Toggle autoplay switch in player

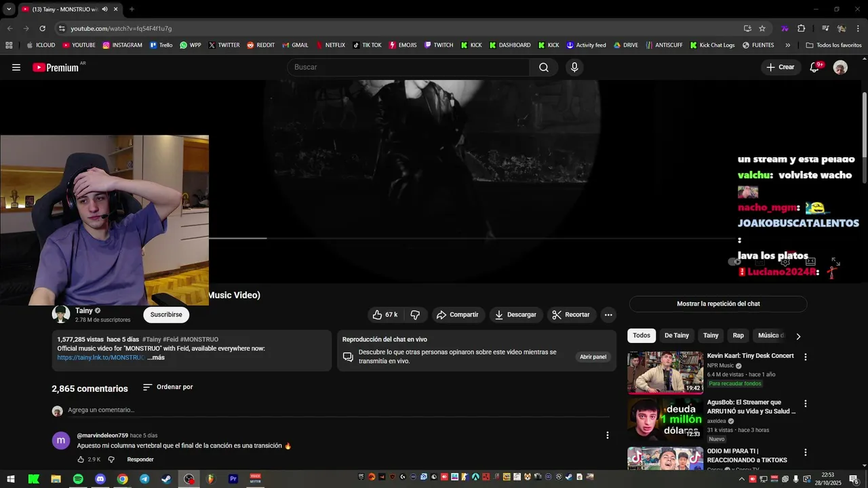click(x=735, y=262)
